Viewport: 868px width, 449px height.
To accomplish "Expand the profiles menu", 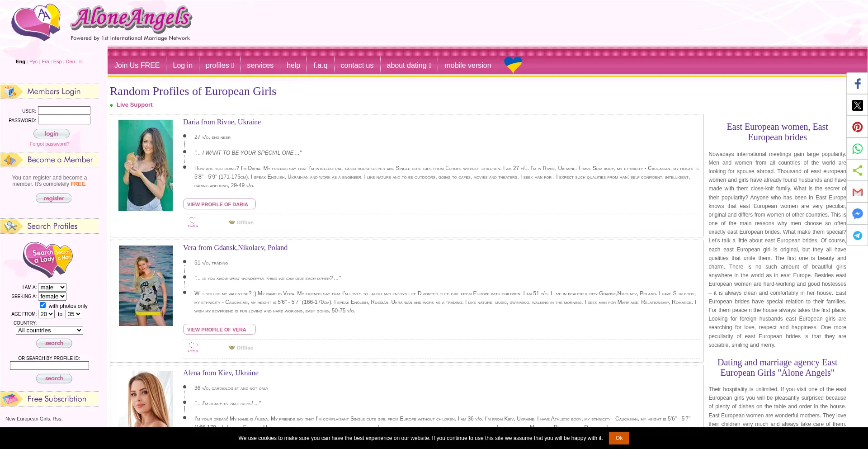I will click(220, 65).
